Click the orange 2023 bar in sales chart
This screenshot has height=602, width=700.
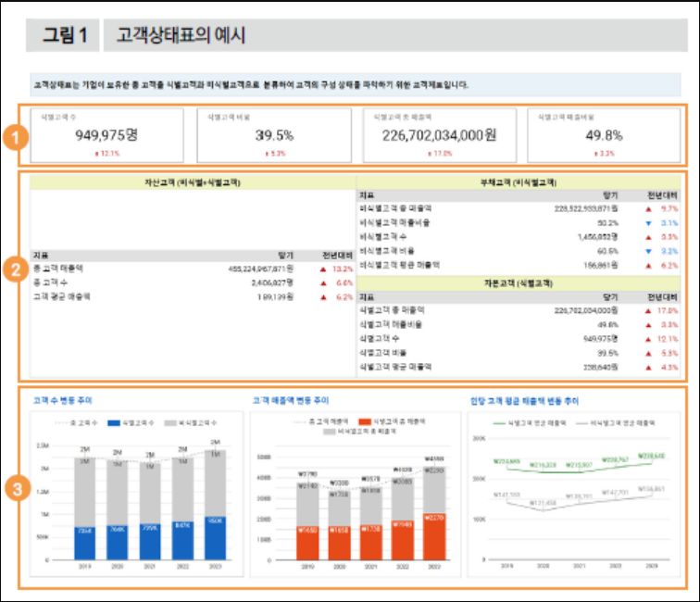tap(434, 537)
